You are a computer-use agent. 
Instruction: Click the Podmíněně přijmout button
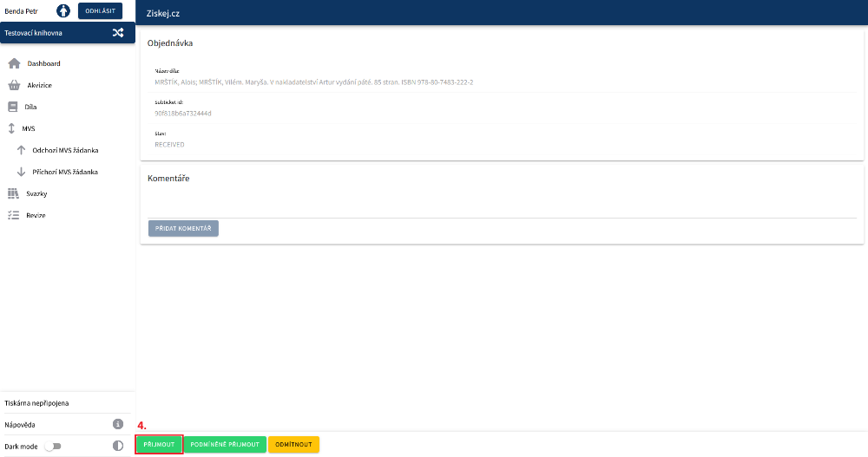[225, 444]
